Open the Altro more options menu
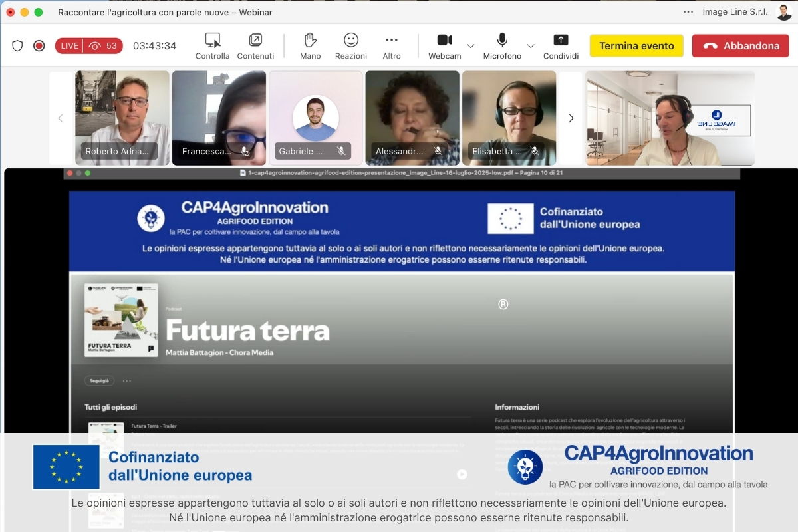Screen dimensions: 798x532 click(392, 46)
